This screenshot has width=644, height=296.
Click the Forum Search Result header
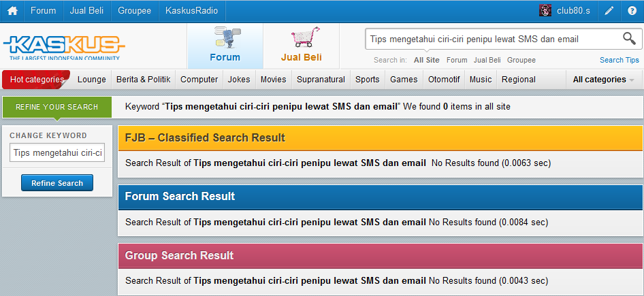tap(381, 197)
